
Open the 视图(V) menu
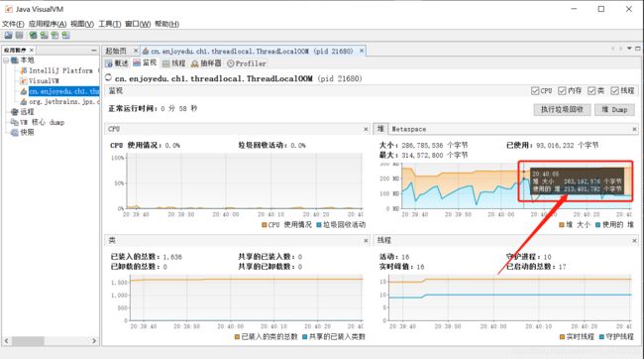click(x=82, y=24)
